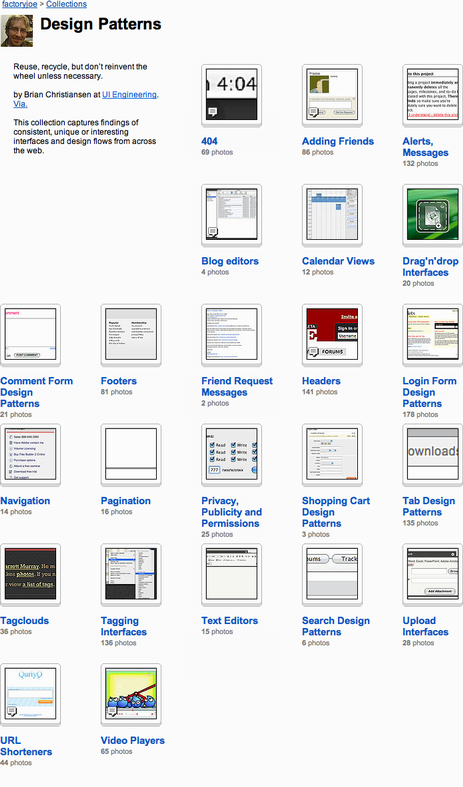The height and width of the screenshot is (787, 463).
Task: Open Privacy, Publicity and Permissions title
Action: click(x=232, y=512)
